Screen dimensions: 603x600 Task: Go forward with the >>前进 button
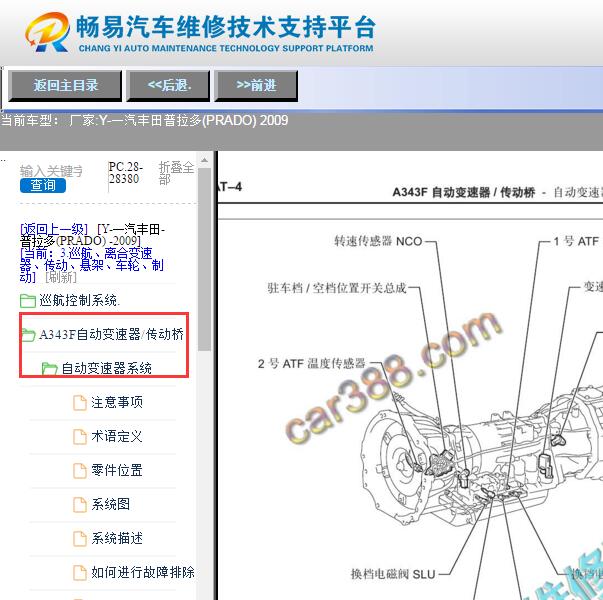pyautogui.click(x=256, y=85)
